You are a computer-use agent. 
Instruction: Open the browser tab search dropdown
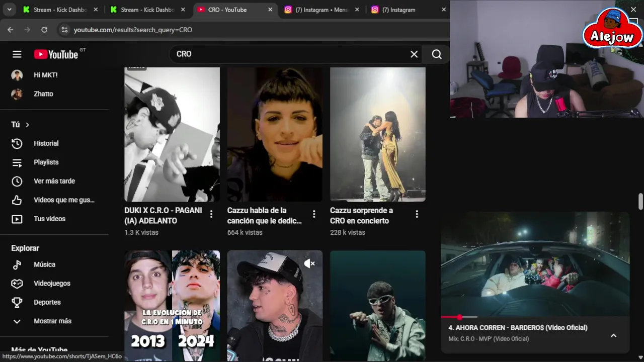[9, 10]
